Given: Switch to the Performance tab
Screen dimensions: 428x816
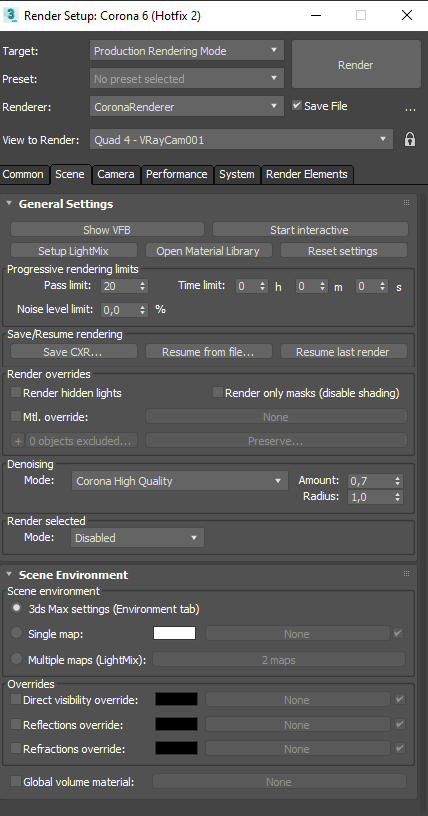Looking at the screenshot, I should [177, 174].
